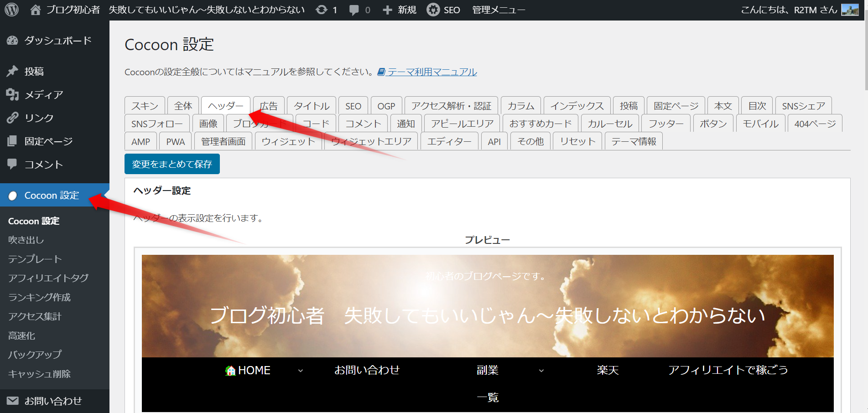
Task: Open the テーマ利用マニュアル link
Action: coord(431,72)
